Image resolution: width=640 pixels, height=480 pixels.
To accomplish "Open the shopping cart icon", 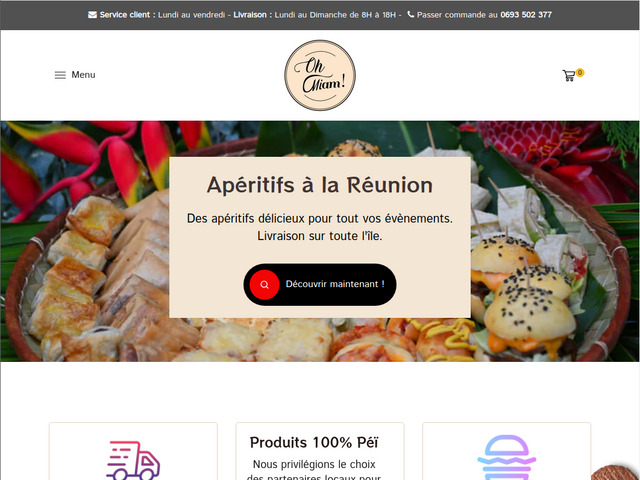I will pos(569,76).
